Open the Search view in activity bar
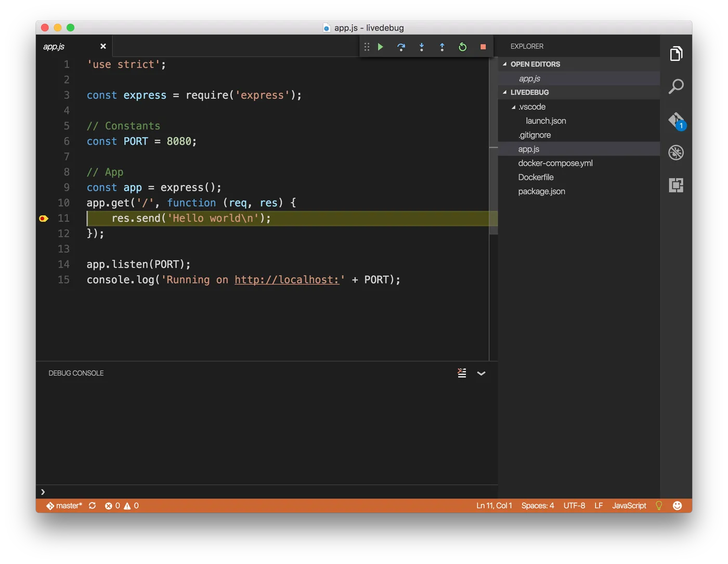The image size is (728, 564). [676, 86]
